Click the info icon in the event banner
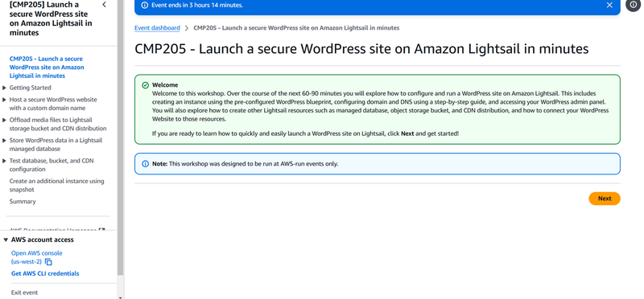Image resolution: width=644 pixels, height=299 pixels. tap(144, 6)
